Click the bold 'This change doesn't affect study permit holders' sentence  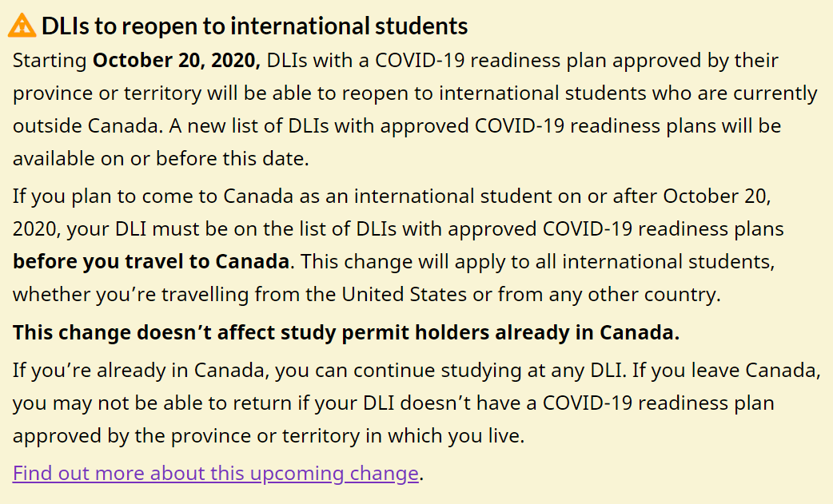click(x=346, y=332)
